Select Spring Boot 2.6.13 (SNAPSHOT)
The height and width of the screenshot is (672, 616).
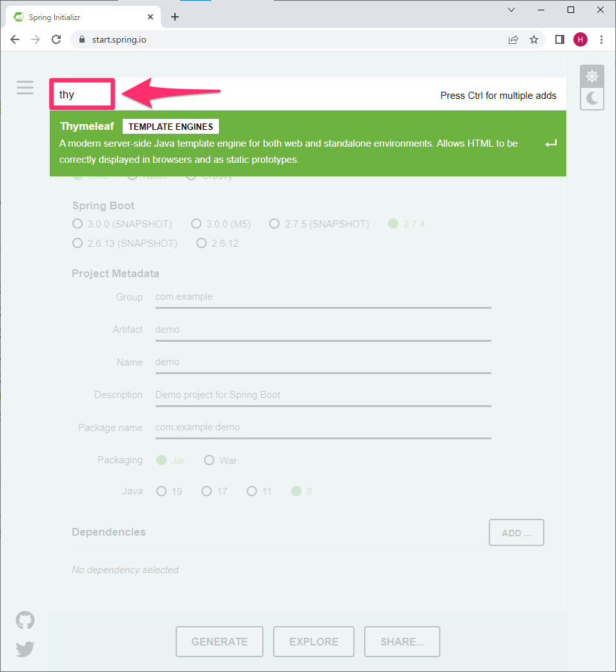pyautogui.click(x=125, y=244)
